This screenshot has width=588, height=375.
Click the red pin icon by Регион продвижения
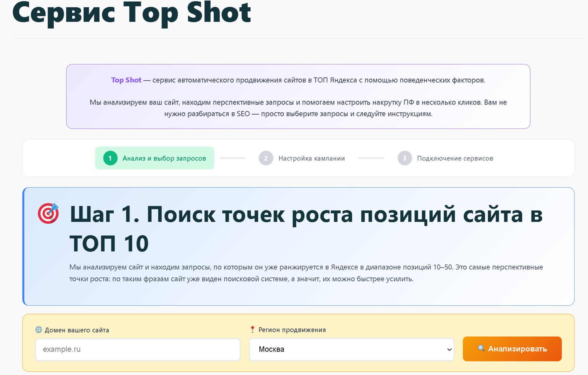(253, 329)
